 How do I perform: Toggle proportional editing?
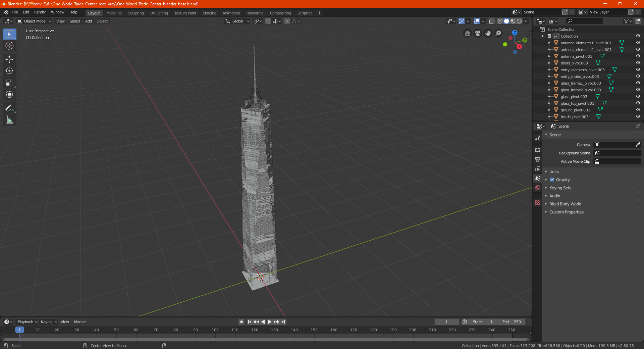pos(287,21)
